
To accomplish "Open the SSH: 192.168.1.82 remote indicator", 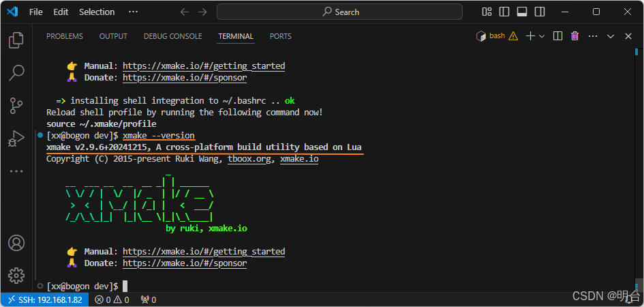I will 45,299.
